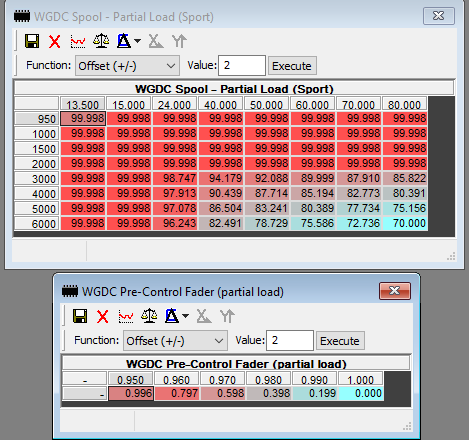The height and width of the screenshot is (440, 469).
Task: Select column header 40.000
Action: pos(221,104)
